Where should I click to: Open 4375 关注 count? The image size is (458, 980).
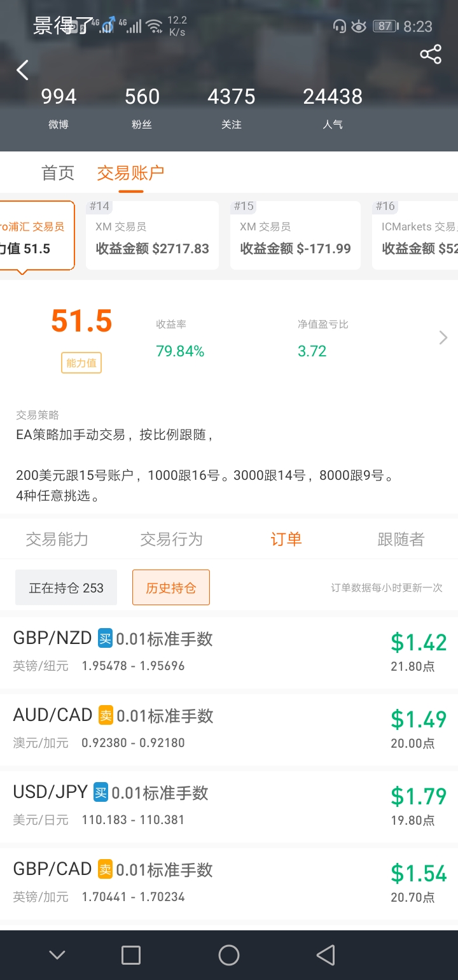click(x=232, y=108)
